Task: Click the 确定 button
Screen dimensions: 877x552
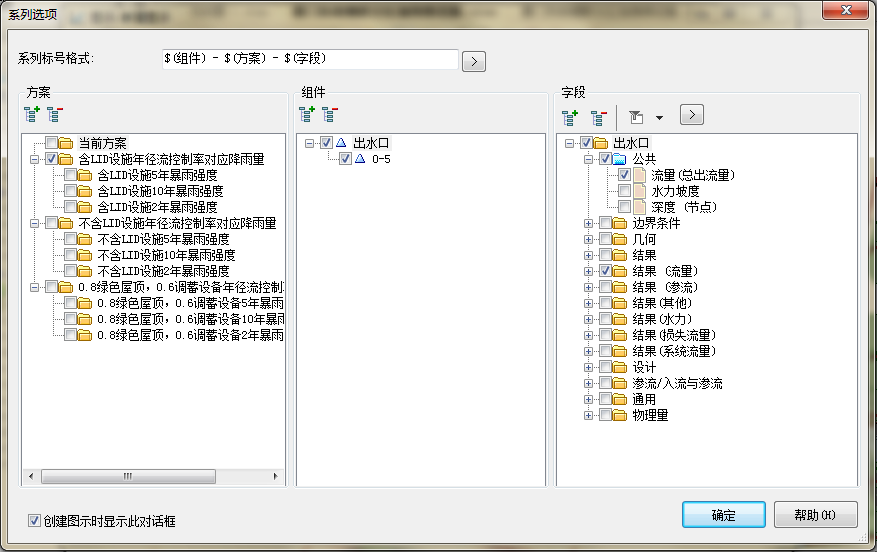Action: pos(724,515)
